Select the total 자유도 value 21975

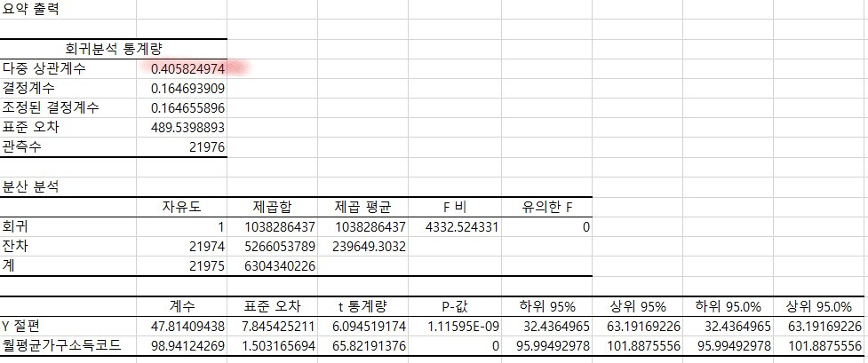click(207, 267)
